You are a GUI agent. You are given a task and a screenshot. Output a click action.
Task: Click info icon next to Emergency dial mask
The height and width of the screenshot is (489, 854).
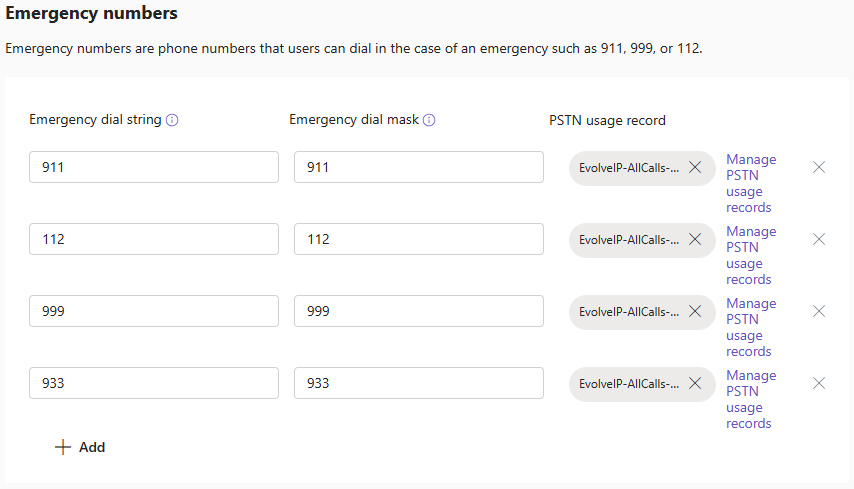point(429,120)
